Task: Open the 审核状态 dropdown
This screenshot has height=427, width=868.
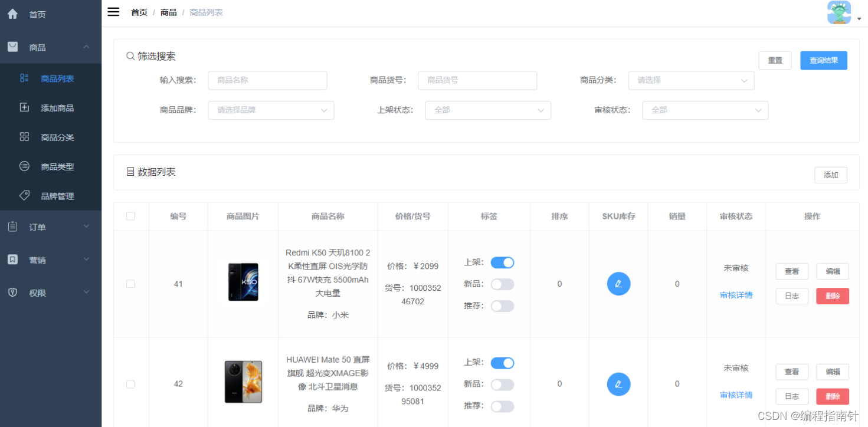Action: [x=705, y=110]
